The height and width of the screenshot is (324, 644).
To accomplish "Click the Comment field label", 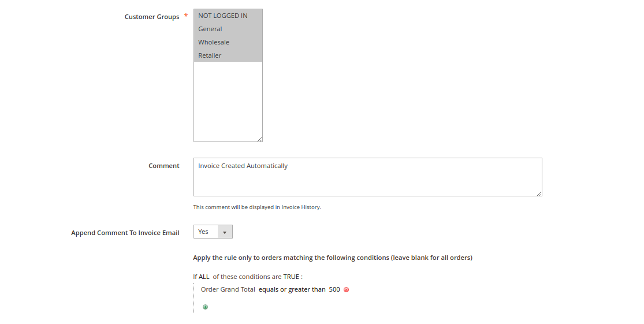I will click(x=164, y=166).
